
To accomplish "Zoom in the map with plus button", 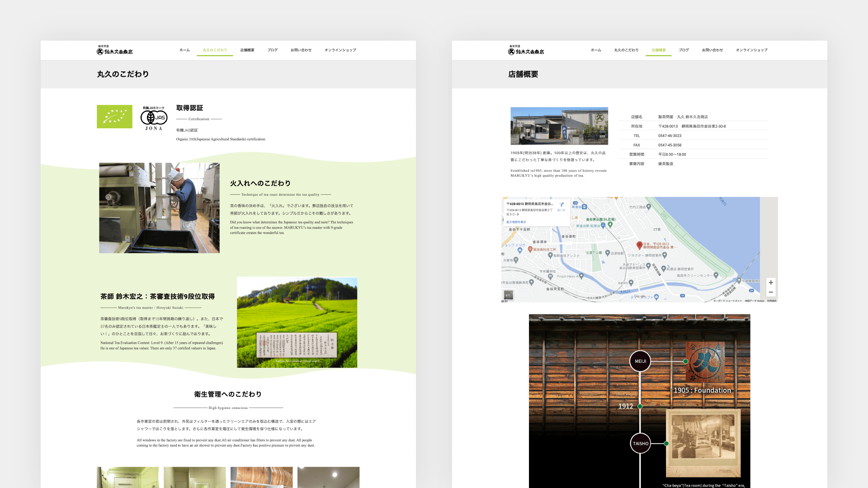I will (771, 282).
